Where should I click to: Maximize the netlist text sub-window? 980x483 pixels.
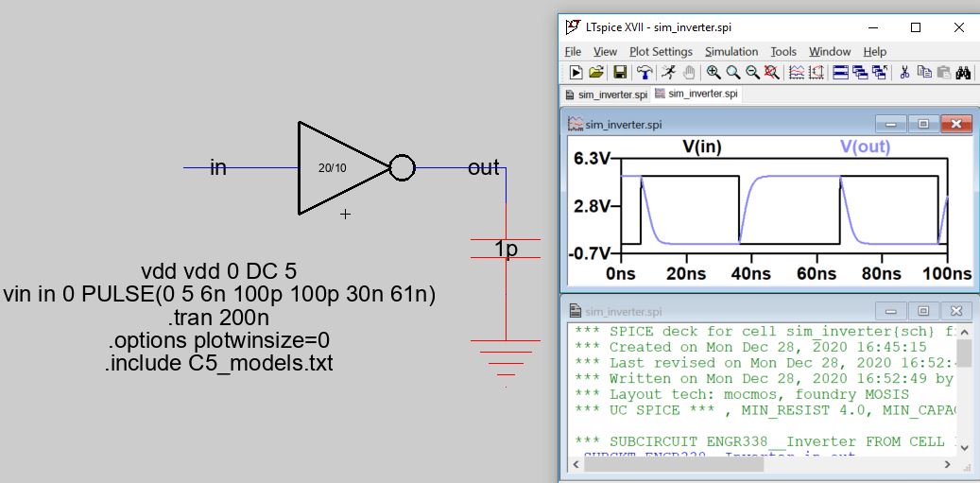point(923,310)
